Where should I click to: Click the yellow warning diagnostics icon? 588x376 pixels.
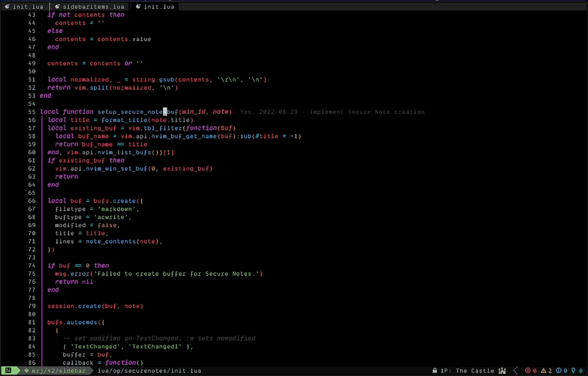coord(543,370)
